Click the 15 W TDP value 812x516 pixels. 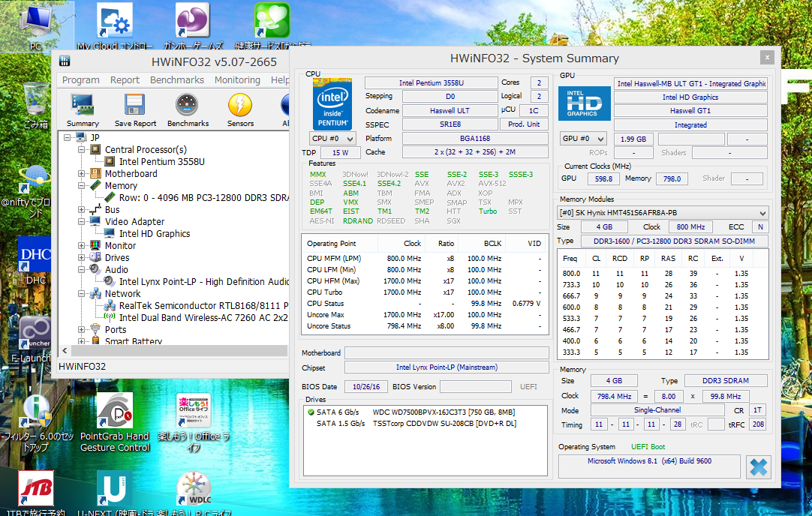pyautogui.click(x=340, y=153)
